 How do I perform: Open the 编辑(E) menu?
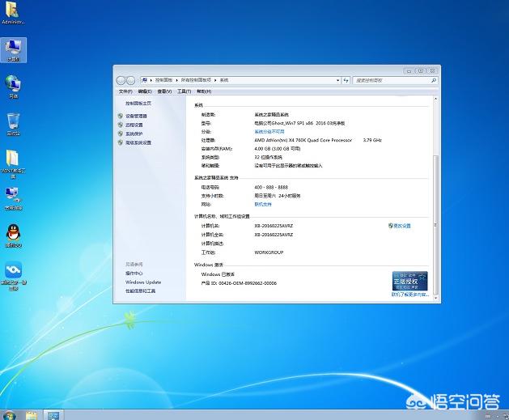click(145, 91)
